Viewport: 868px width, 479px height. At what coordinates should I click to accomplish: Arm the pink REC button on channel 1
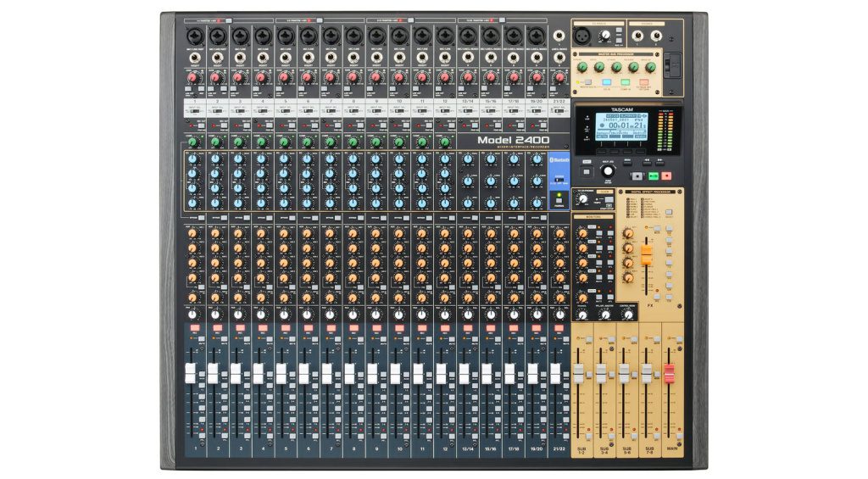click(194, 328)
